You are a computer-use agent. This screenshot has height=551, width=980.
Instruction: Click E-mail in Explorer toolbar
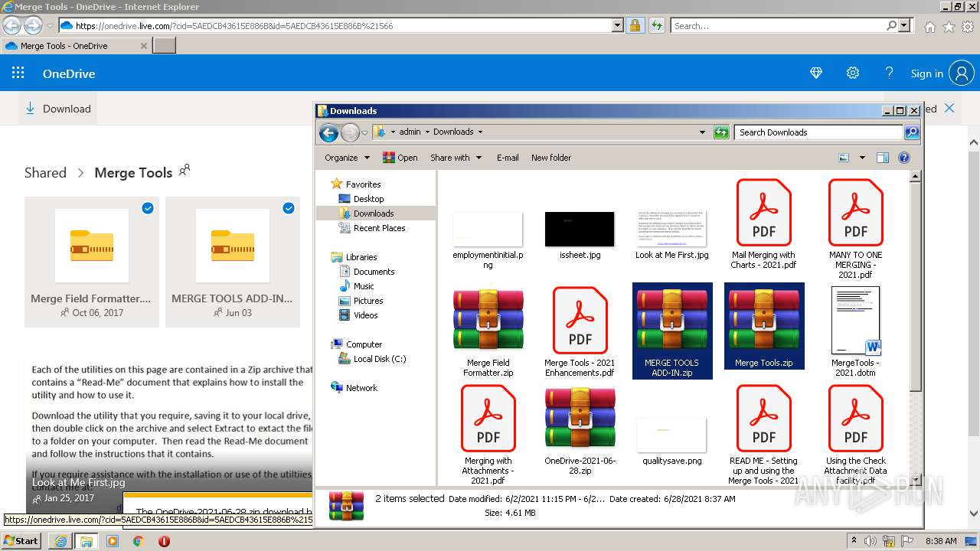[x=508, y=158]
